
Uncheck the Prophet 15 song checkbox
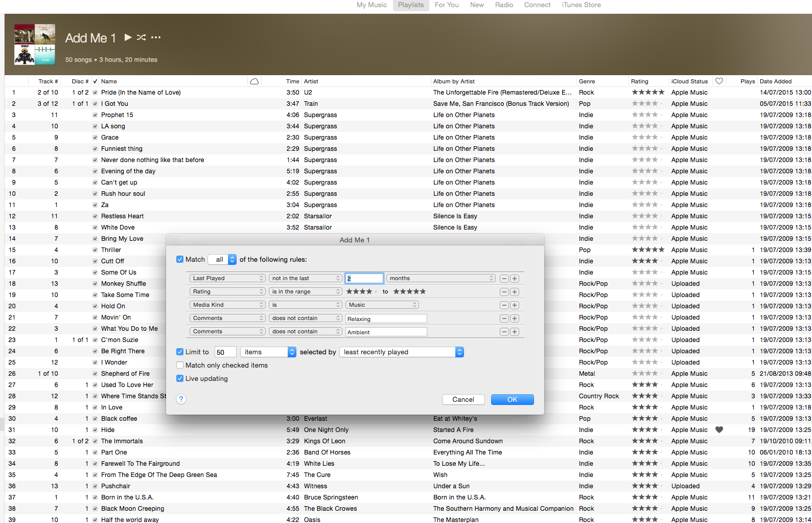pyautogui.click(x=95, y=115)
